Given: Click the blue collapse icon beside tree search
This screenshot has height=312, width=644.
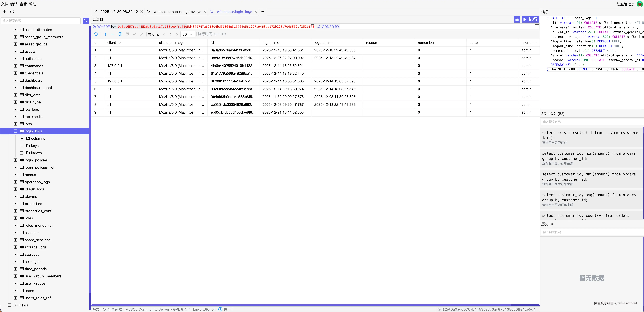Looking at the screenshot, I should tap(86, 20).
